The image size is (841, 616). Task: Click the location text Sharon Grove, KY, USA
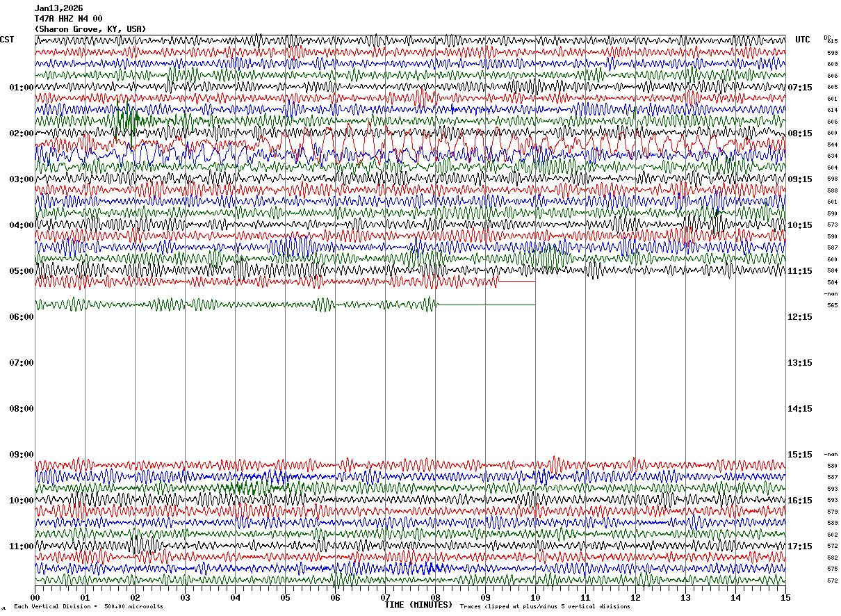coord(90,29)
